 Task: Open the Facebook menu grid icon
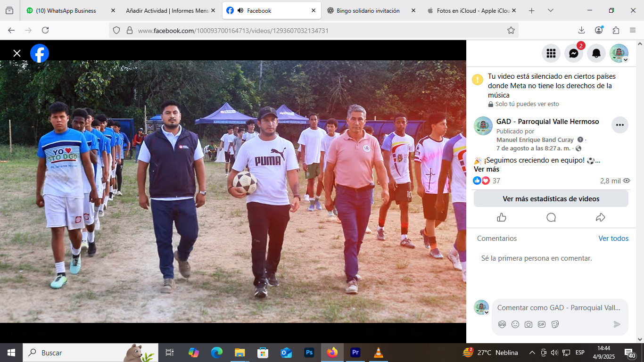[551, 53]
